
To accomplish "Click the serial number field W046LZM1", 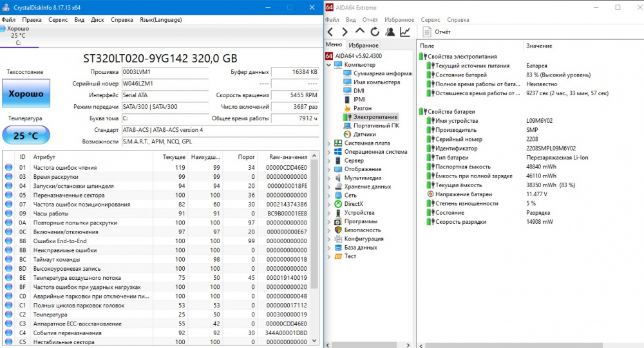I will (x=165, y=84).
